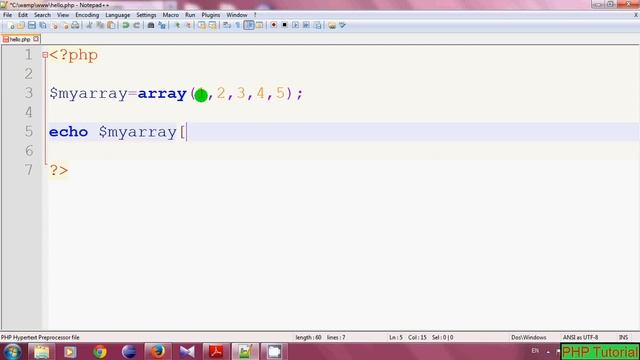Click the Zoom In toolbar icon
The width and height of the screenshot is (640, 360).
pos(177,25)
